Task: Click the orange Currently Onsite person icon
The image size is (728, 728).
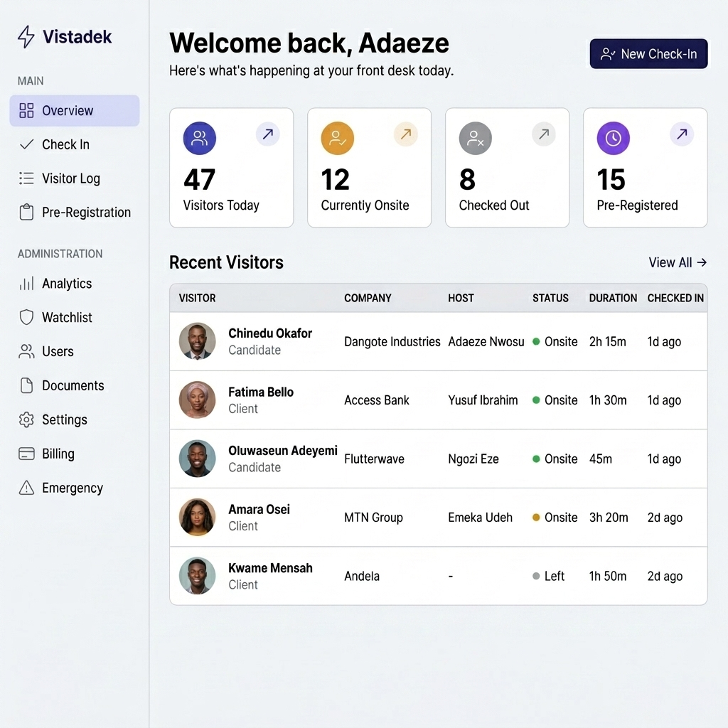Action: 337,139
